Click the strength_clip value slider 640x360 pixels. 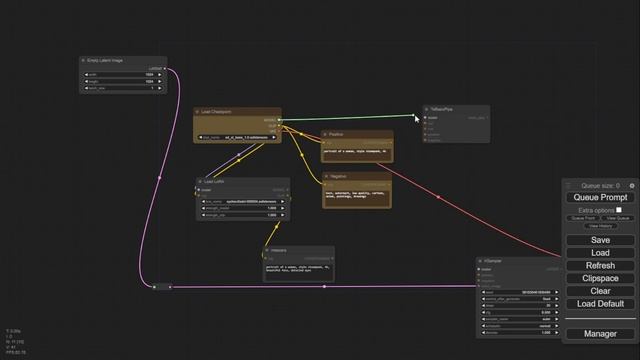tap(243, 215)
